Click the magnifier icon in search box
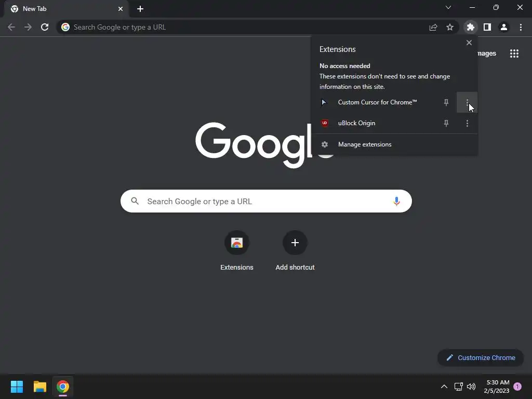Screen dimensions: 532x399 [x=135, y=201]
